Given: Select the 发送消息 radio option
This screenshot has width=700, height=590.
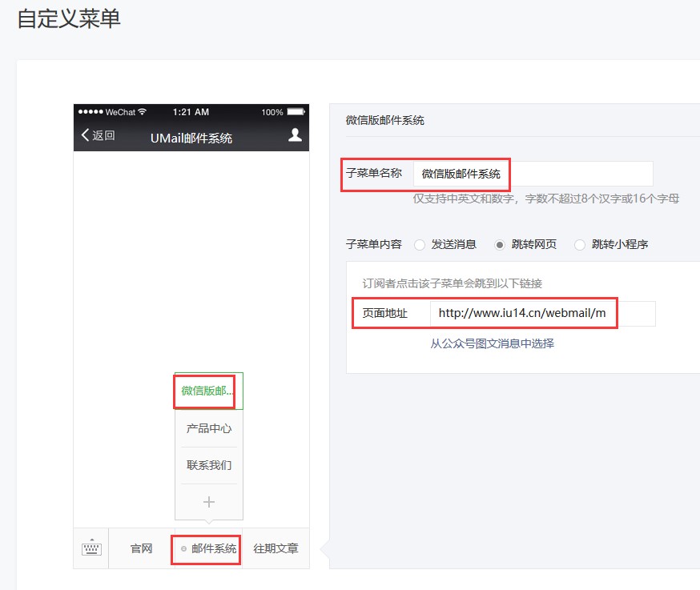Looking at the screenshot, I should (x=420, y=245).
